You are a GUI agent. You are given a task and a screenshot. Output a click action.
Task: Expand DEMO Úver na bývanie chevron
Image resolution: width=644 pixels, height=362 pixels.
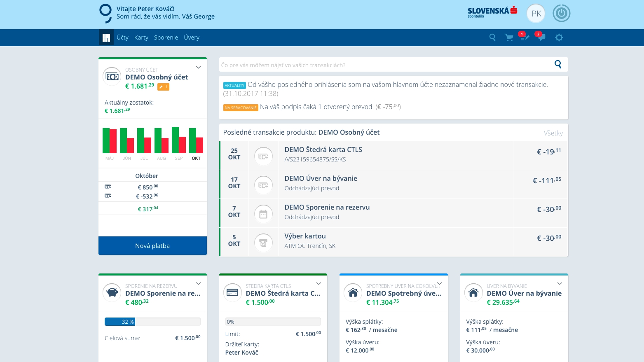(x=560, y=284)
